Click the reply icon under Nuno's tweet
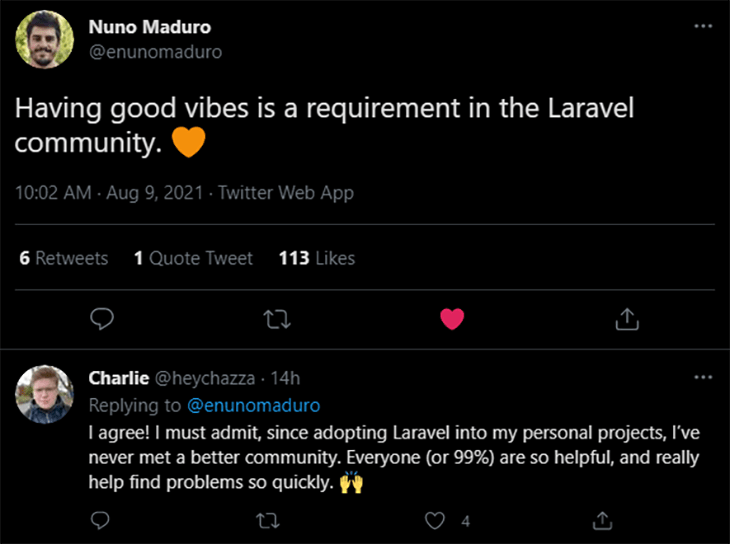The height and width of the screenshot is (544, 730). pos(101,319)
